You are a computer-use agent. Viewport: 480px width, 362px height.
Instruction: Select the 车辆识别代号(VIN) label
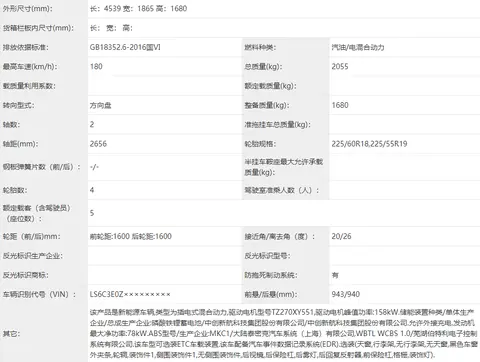click(39, 294)
